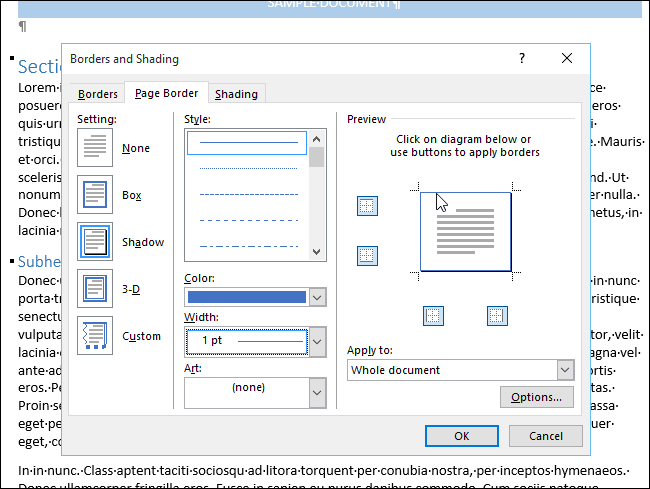Viewport: 650px width, 489px height.
Task: Select the dotted line style
Action: tap(248, 169)
